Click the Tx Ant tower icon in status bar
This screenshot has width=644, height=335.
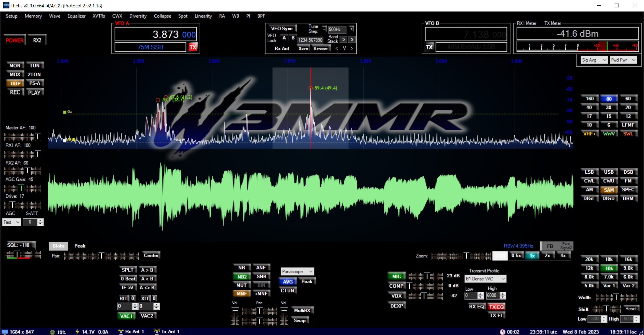[x=157, y=331]
